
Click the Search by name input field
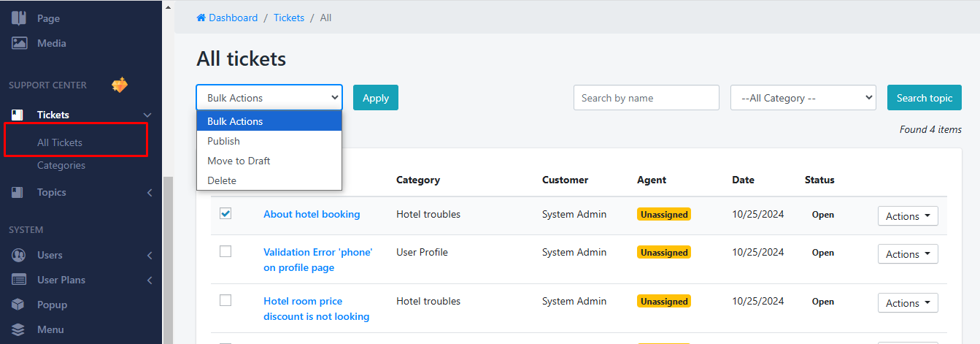tap(646, 98)
